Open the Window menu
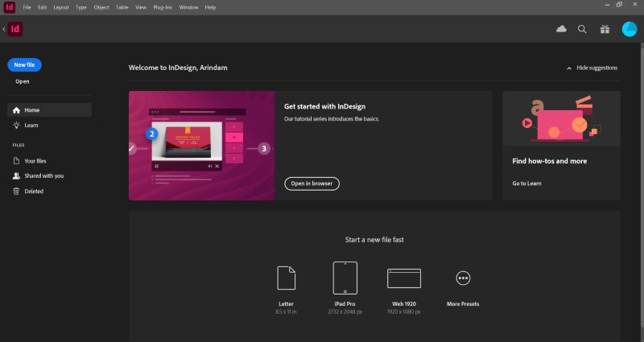 (188, 7)
